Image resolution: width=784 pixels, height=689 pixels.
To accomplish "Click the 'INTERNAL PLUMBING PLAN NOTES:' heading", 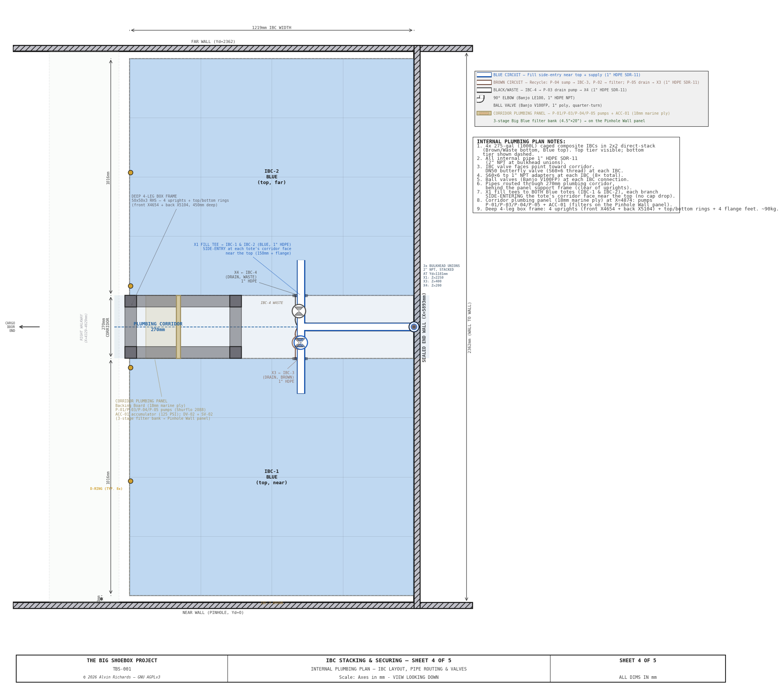I will 521,141.
